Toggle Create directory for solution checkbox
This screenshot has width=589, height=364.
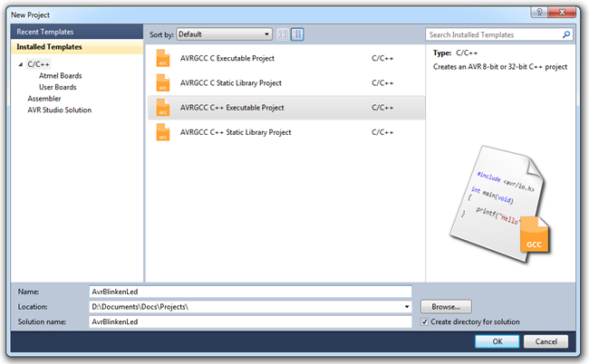pos(425,321)
